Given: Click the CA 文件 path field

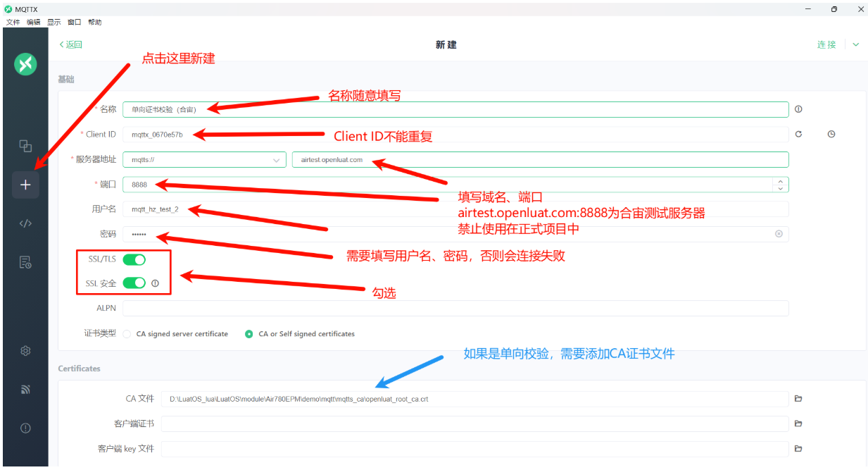Looking at the screenshot, I should (475, 399).
